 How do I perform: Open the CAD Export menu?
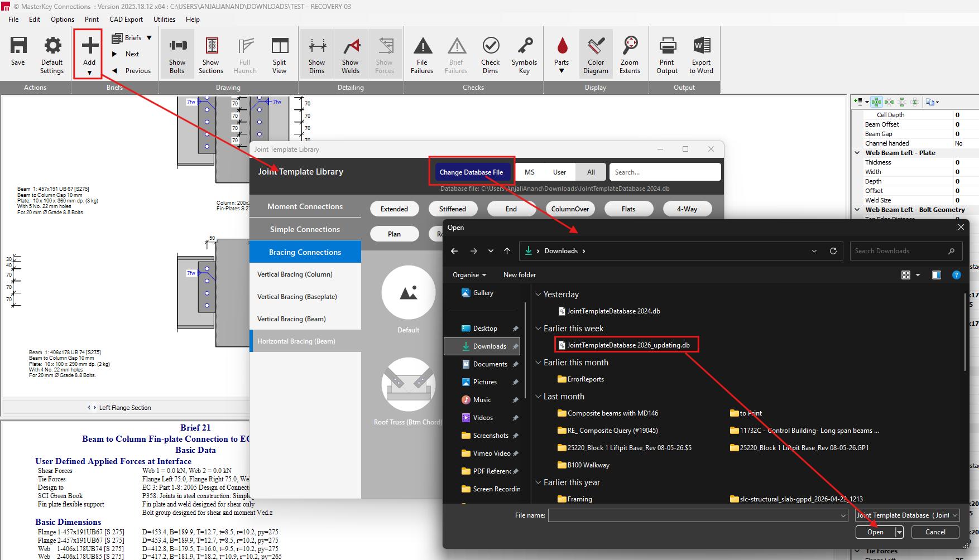tap(126, 19)
